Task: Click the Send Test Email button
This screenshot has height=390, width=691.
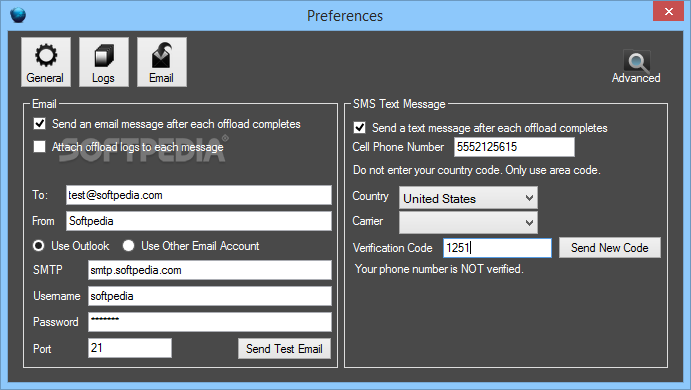Action: (284, 349)
